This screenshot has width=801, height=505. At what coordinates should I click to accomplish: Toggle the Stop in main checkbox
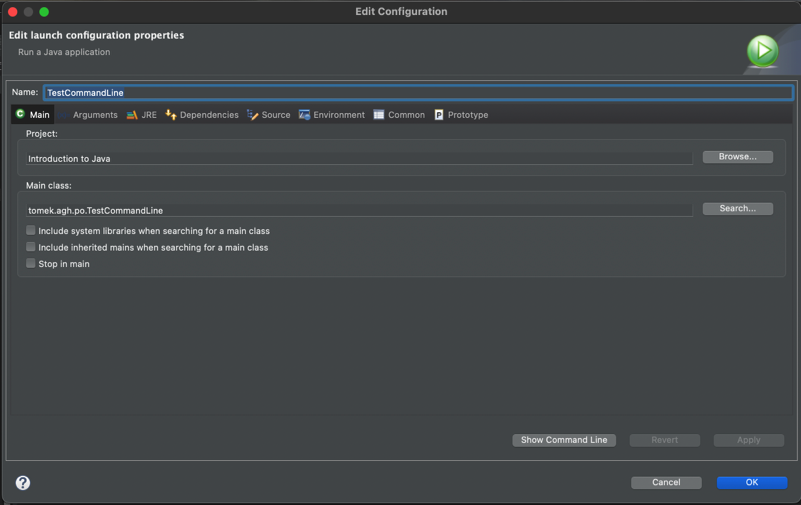(31, 264)
